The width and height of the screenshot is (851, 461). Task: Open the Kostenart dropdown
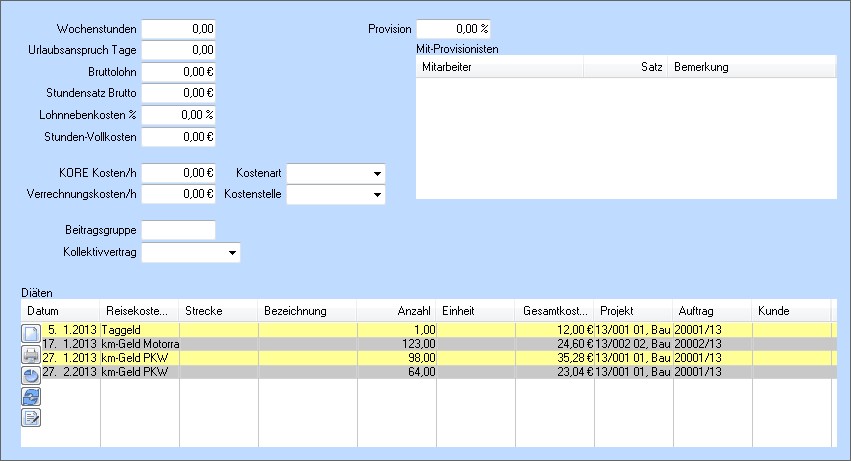coord(376,173)
